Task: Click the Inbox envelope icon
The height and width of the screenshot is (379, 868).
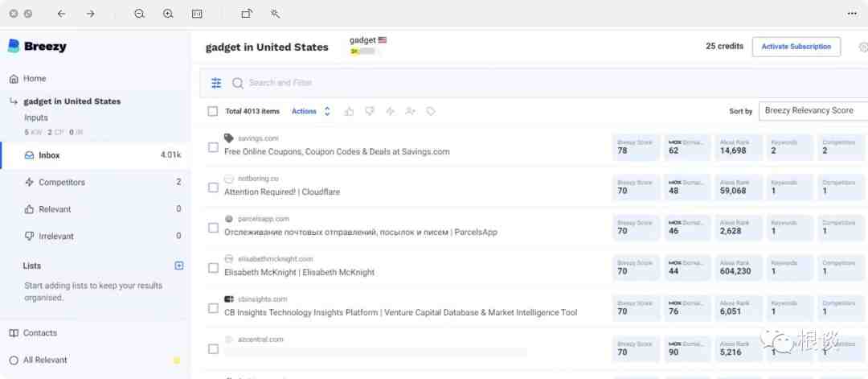Action: click(30, 155)
